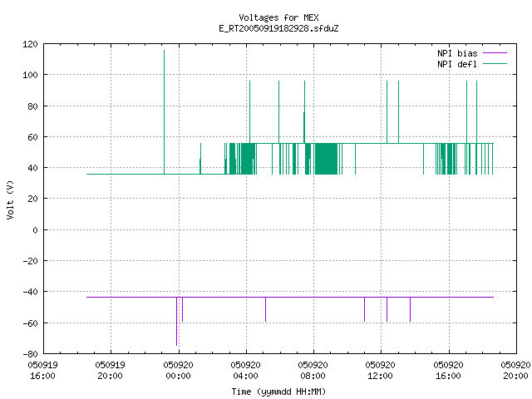This screenshot has width=532, height=399.
Task: Click the y-axis value 40
Action: coord(32,168)
